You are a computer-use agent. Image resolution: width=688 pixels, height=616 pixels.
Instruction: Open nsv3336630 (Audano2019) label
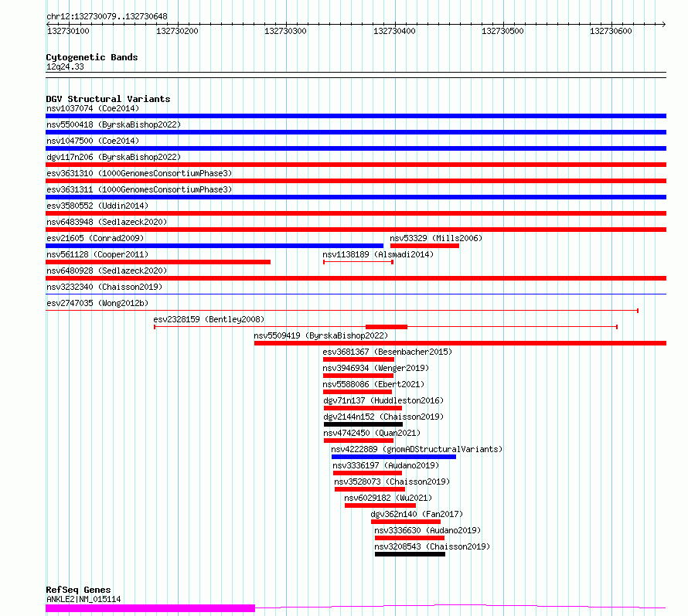[x=427, y=530]
